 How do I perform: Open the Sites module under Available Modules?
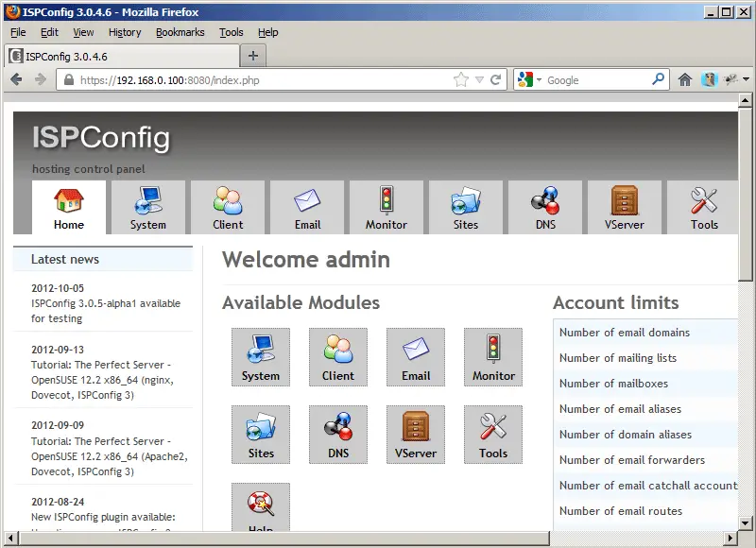pyautogui.click(x=261, y=435)
